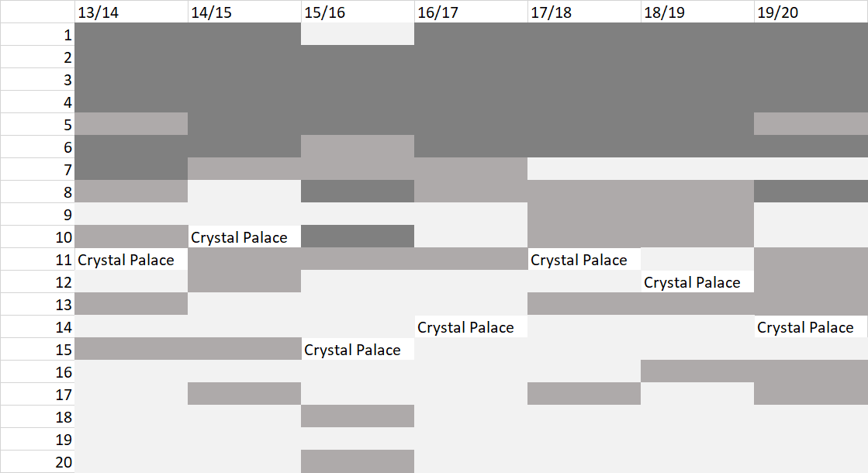Select Crystal Palace cell under 19/20
The height and width of the screenshot is (473, 868).
point(805,327)
